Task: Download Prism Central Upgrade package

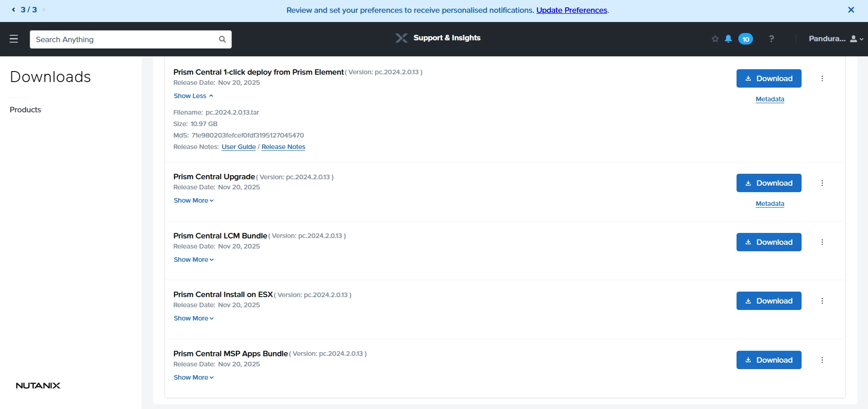Action: click(x=769, y=183)
